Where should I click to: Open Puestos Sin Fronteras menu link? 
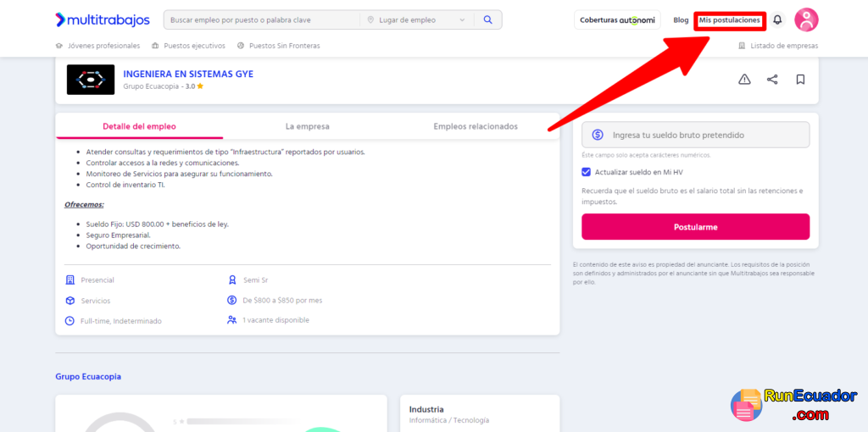285,46
